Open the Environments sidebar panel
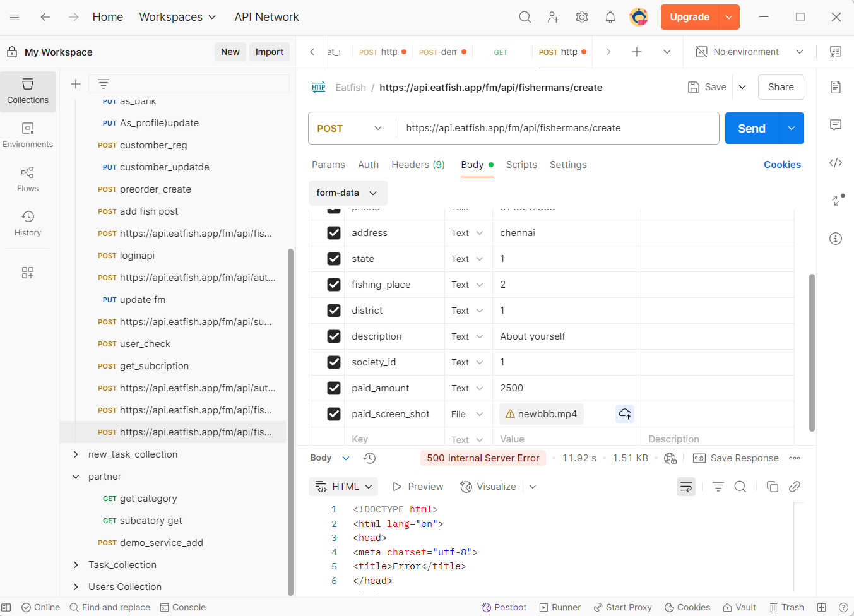 pos(28,135)
